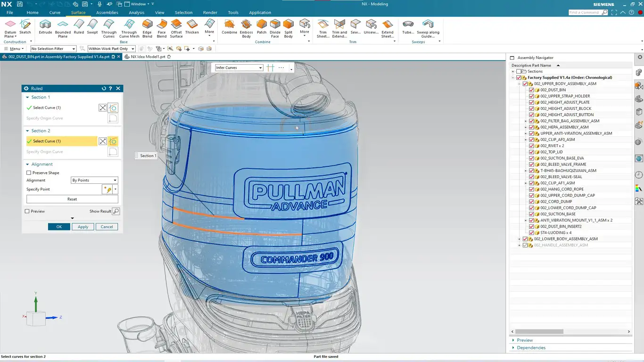Select the Combine tool
644x362 pixels.
[x=229, y=27]
